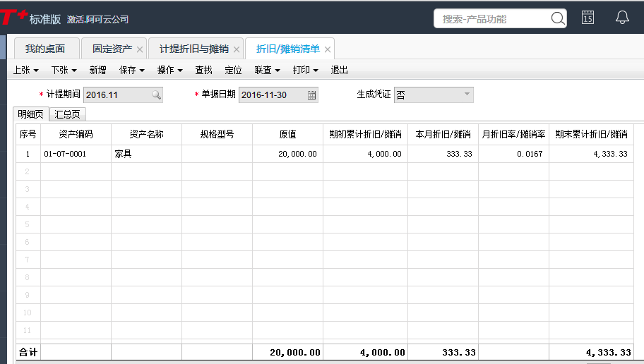Open the calendar icon in header
The width and height of the screenshot is (644, 364).
pos(587,18)
